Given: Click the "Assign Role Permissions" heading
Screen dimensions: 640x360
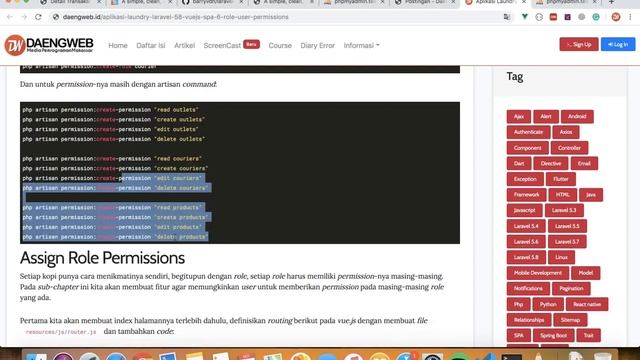Looking at the screenshot, I should pos(102,258).
